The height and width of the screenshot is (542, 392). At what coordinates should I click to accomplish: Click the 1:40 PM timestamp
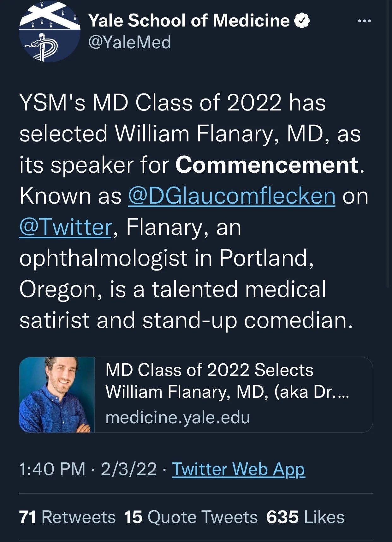[x=52, y=469]
